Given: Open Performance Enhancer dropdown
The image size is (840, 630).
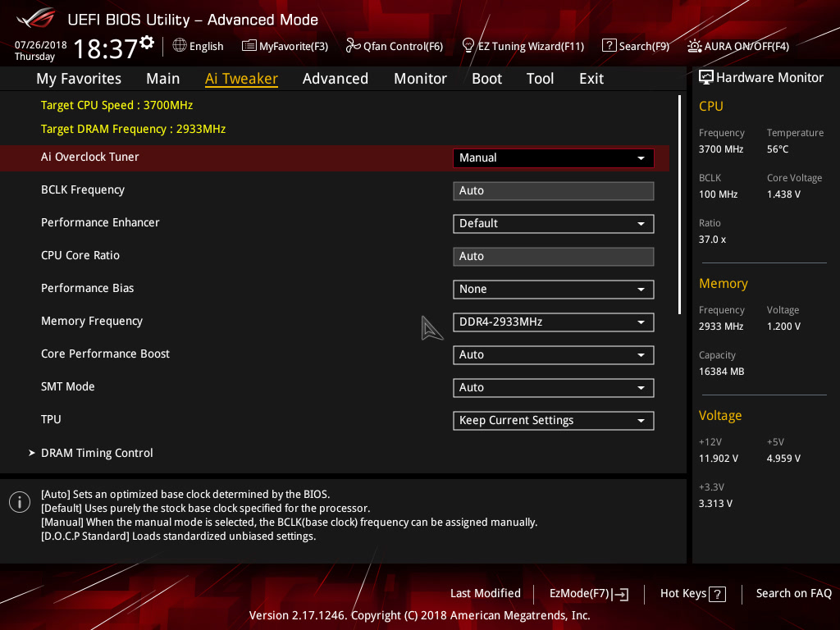Looking at the screenshot, I should click(x=554, y=223).
